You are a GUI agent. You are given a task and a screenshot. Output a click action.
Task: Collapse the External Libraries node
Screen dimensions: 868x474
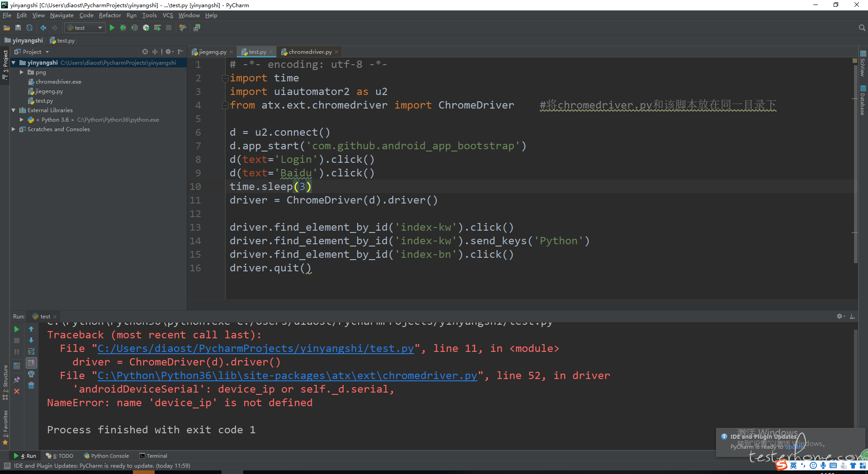[x=14, y=110]
